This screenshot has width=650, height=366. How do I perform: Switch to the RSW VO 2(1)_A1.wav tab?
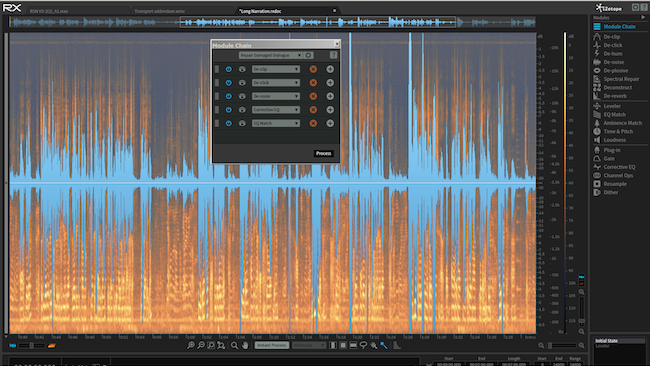point(49,11)
